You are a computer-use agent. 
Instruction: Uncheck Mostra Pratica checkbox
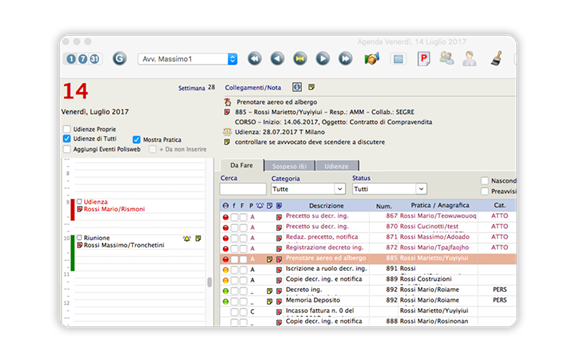point(137,140)
